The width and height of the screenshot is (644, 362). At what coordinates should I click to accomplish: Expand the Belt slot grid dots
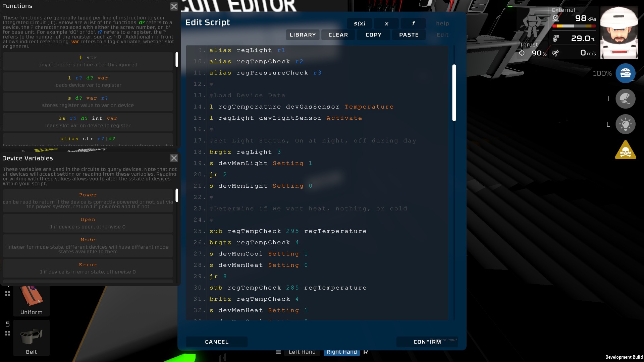click(x=7, y=333)
